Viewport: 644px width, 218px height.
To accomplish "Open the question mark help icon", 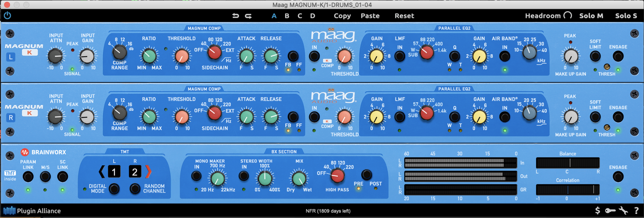I will tap(636, 211).
